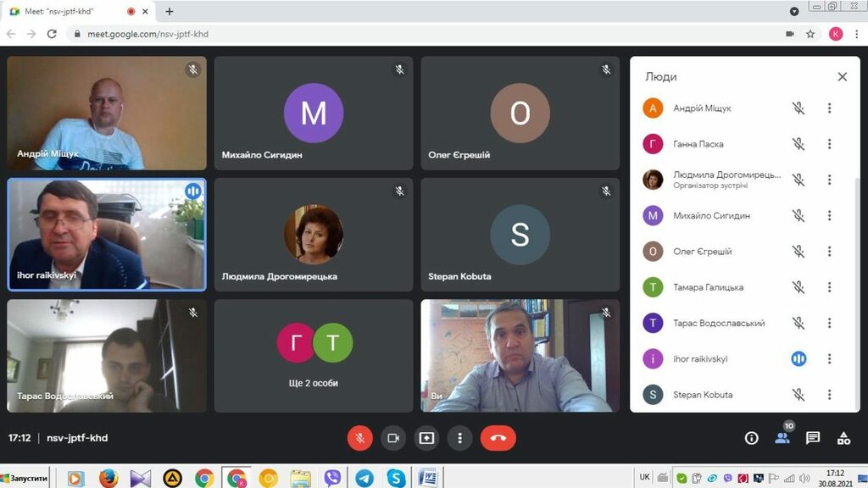Click the meet.google.com address bar
This screenshot has height=488, width=868.
tap(424, 34)
